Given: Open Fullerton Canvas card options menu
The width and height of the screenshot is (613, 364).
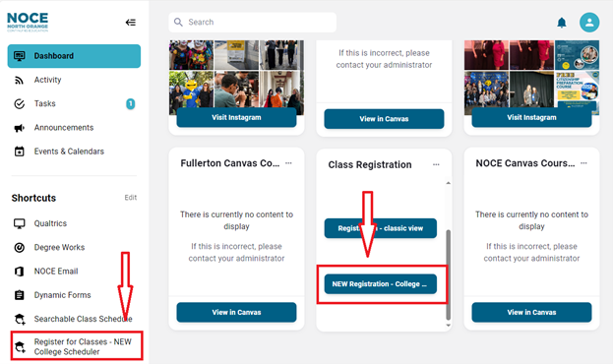Looking at the screenshot, I should click(x=288, y=163).
